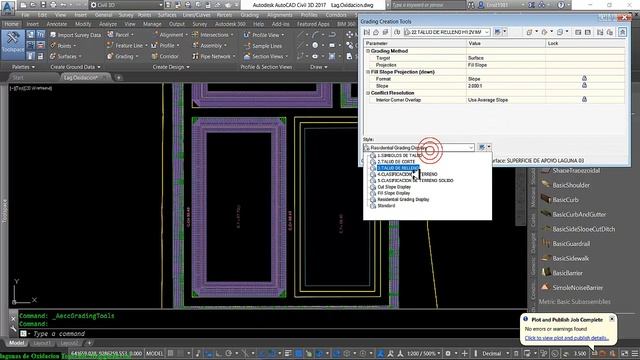Image resolution: width=640 pixels, height=360 pixels.
Task: Switch to the Home ribbon tab
Action: (x=11, y=24)
